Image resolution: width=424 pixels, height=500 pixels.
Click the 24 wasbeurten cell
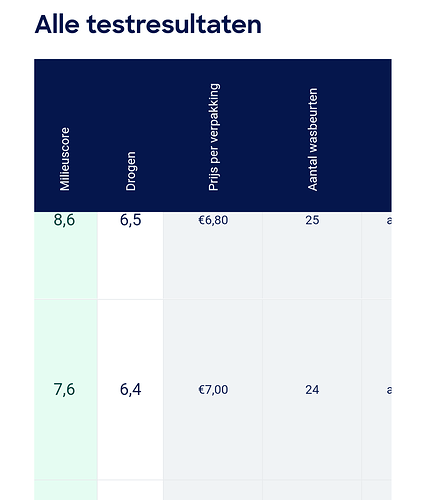[312, 389]
